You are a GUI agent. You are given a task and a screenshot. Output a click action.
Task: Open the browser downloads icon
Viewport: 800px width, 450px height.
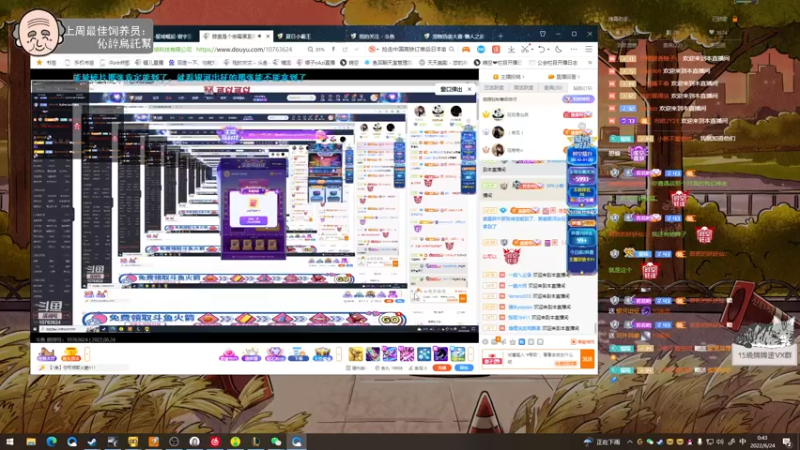click(511, 49)
